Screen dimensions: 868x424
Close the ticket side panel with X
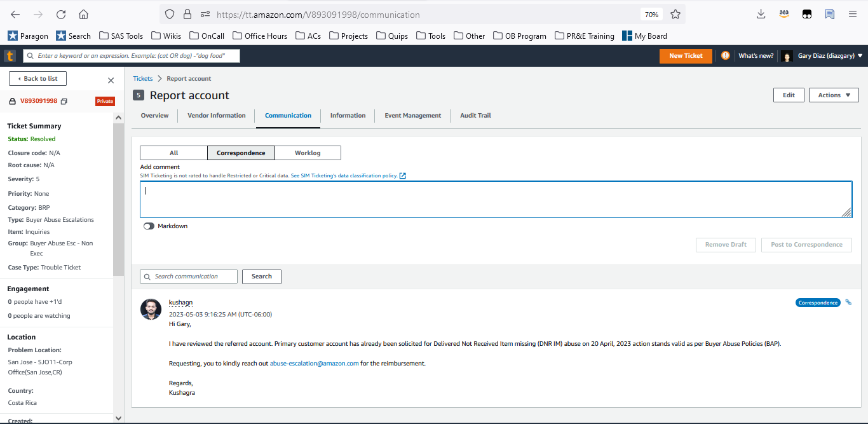[x=111, y=81]
